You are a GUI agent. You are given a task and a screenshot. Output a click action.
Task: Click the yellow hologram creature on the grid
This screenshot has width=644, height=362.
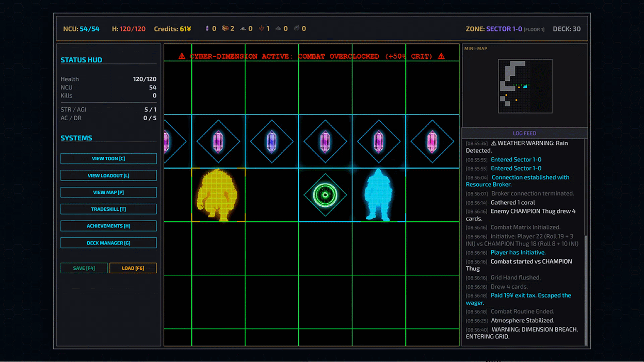[217, 195]
